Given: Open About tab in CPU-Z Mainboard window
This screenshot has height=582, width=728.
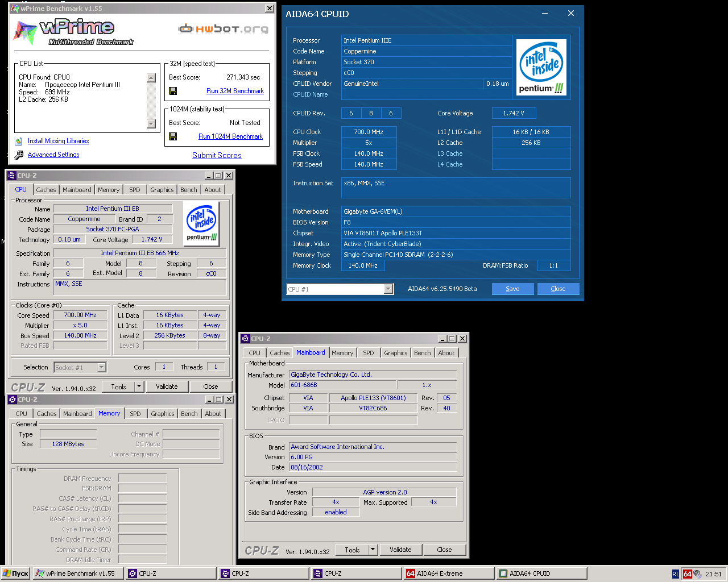Looking at the screenshot, I should pyautogui.click(x=446, y=353).
